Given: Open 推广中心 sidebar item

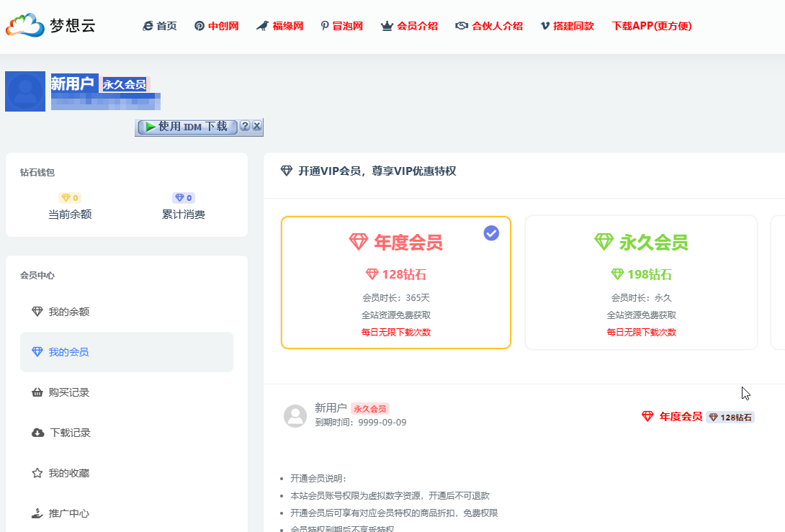Looking at the screenshot, I should pyautogui.click(x=127, y=513).
